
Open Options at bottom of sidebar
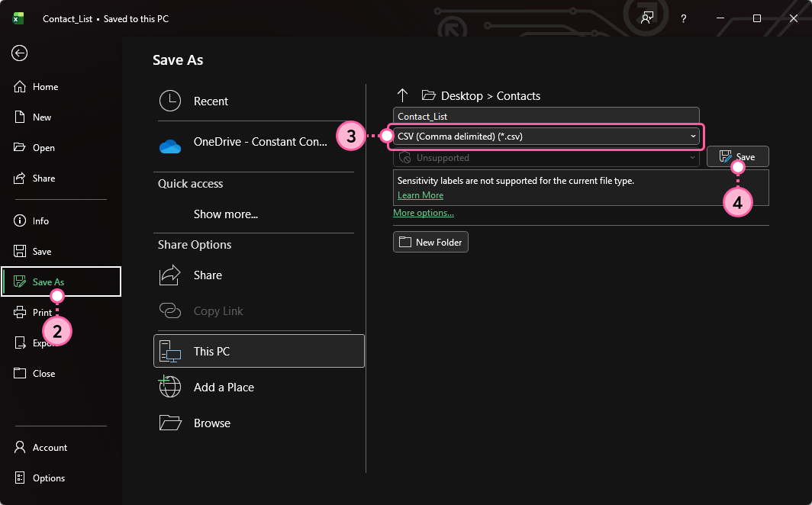point(49,478)
